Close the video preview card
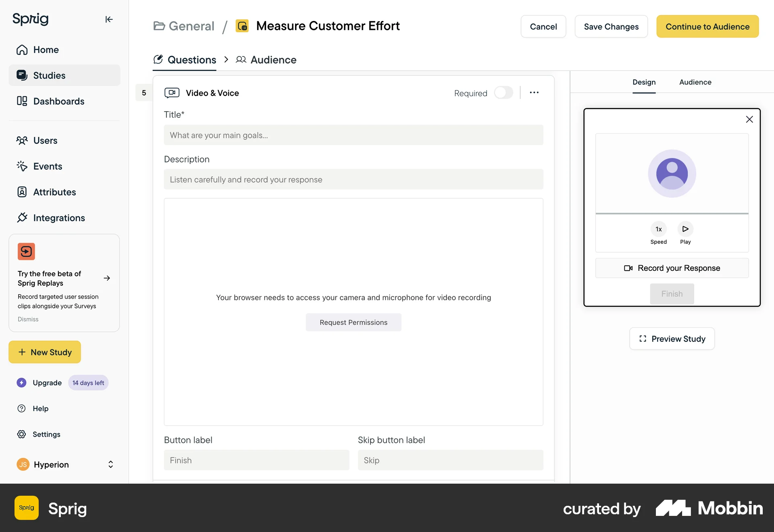 pos(749,119)
